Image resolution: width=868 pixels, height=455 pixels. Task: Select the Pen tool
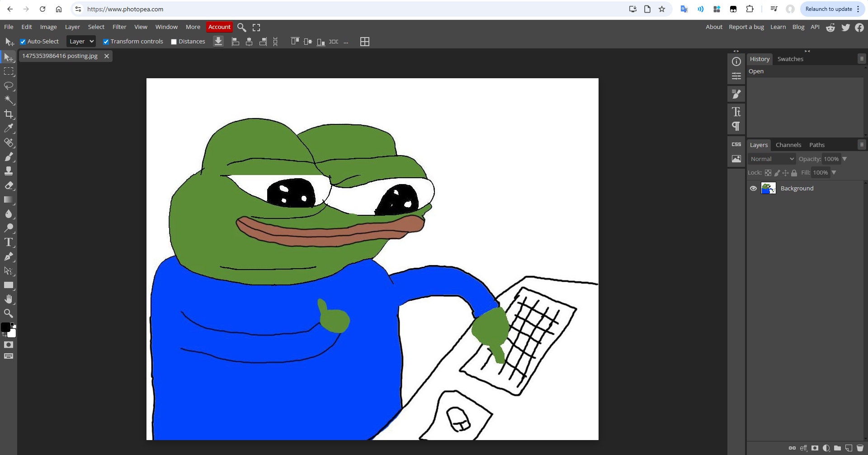pyautogui.click(x=9, y=256)
